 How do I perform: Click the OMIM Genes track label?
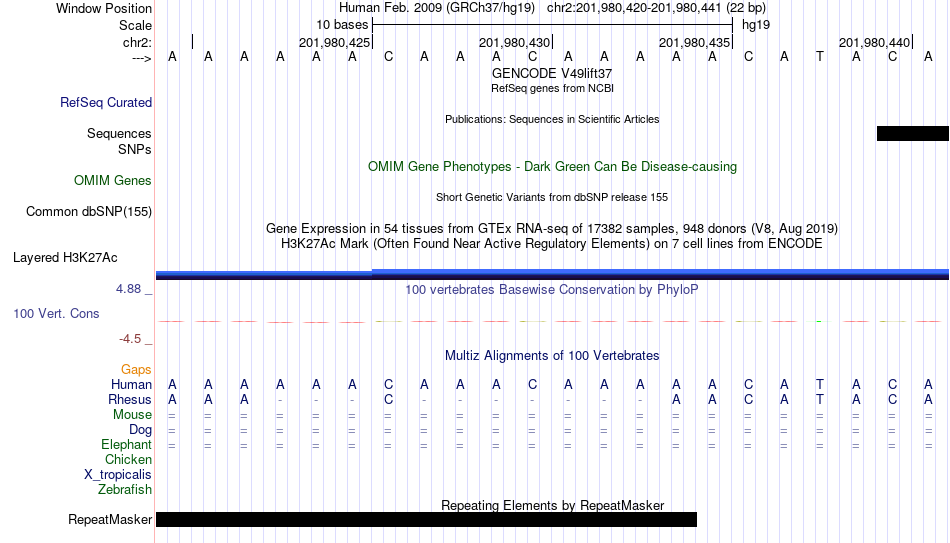[x=112, y=181]
